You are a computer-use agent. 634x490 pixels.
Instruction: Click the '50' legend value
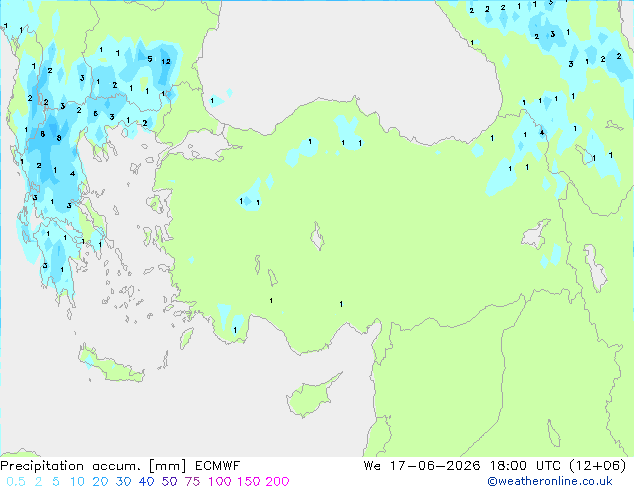pyautogui.click(x=169, y=482)
